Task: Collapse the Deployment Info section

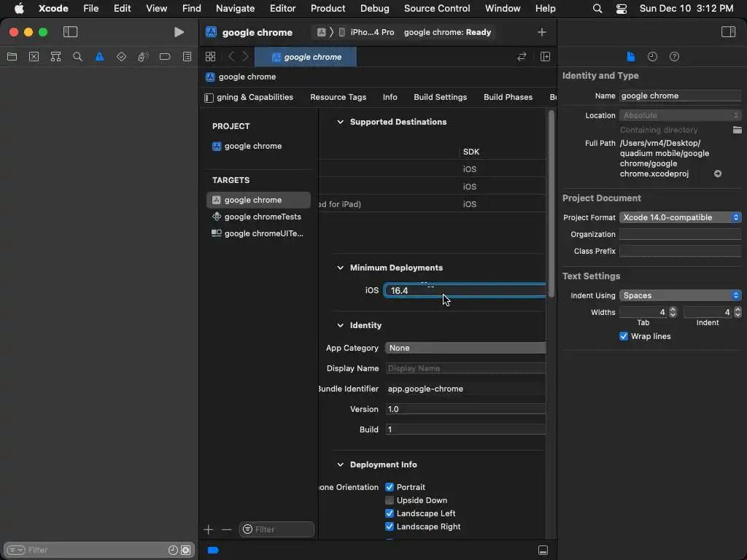Action: 340,464
